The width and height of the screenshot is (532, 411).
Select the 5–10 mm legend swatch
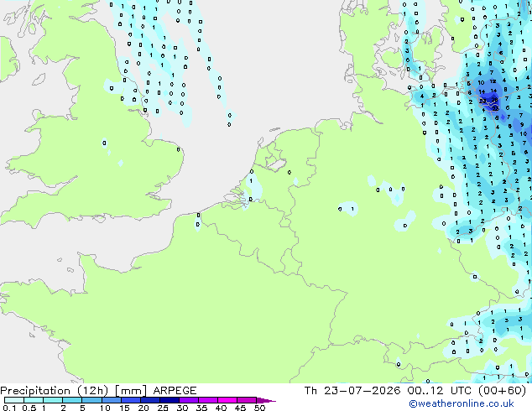point(92,400)
